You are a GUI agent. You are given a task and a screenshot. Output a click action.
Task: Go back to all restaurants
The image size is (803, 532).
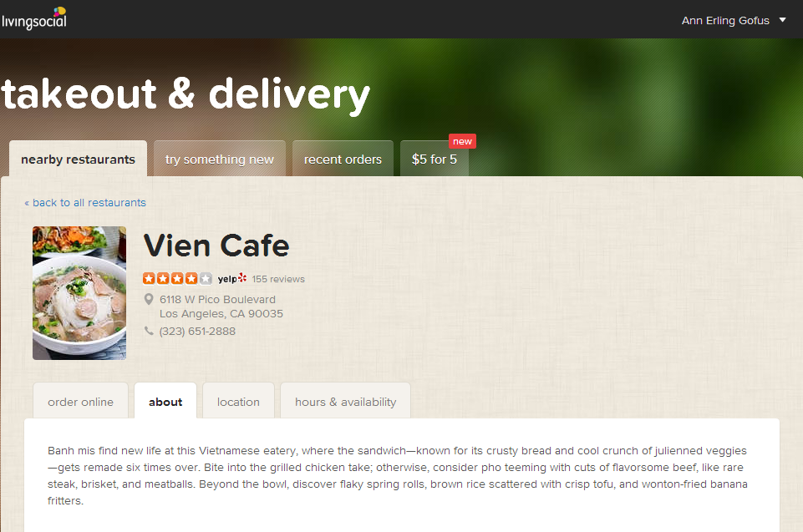(x=85, y=203)
